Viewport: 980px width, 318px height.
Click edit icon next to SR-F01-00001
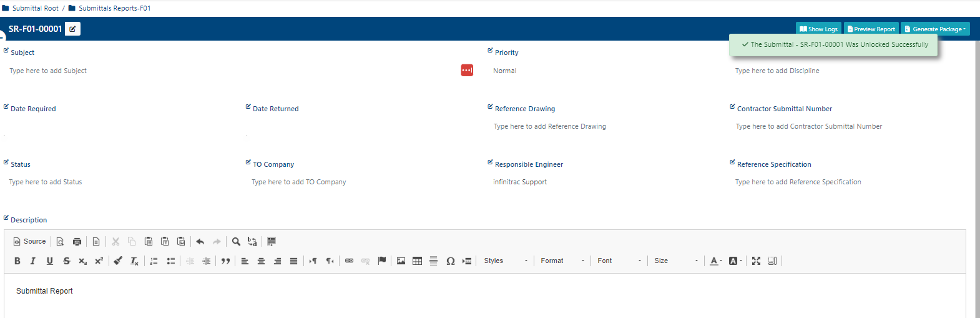coord(72,29)
